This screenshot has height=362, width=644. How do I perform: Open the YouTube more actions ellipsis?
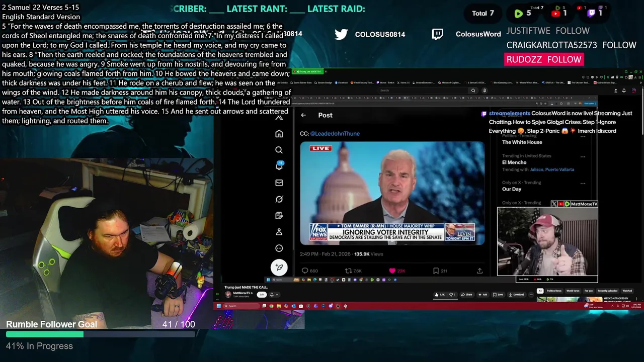[x=531, y=295]
